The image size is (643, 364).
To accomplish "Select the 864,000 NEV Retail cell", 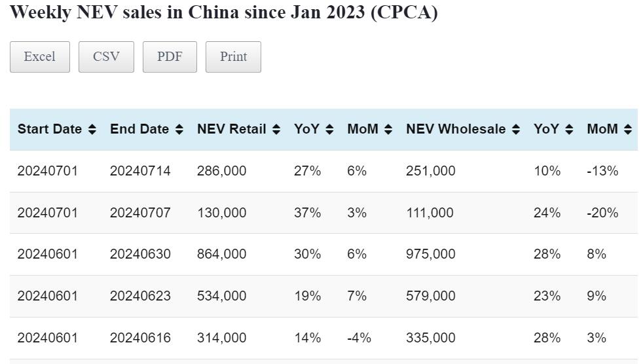I will (x=222, y=254).
